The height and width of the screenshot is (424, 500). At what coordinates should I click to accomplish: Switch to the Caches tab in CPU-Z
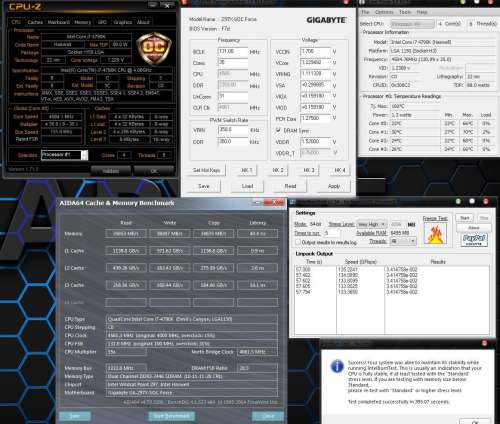pos(35,22)
